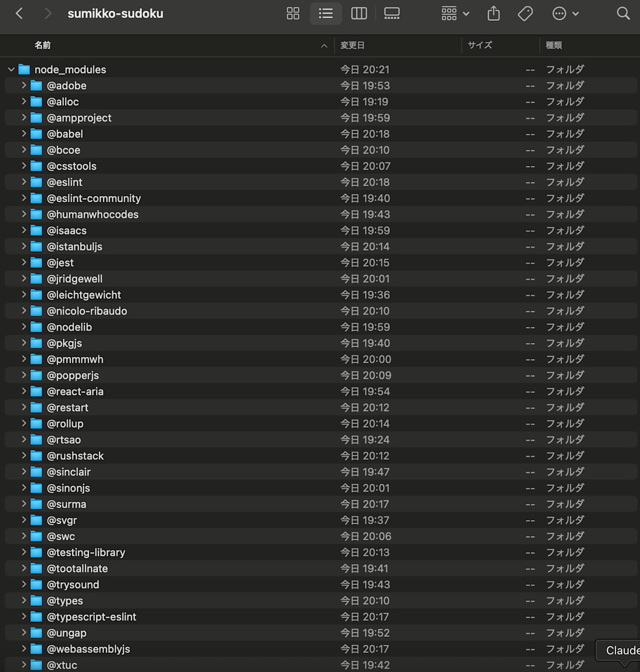
Task: Switch to icon grid view
Action: tap(293, 13)
